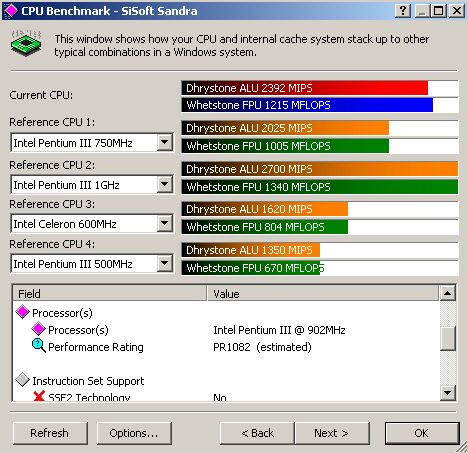The height and width of the screenshot is (453, 468).
Task: Click the Refresh button
Action: [50, 433]
